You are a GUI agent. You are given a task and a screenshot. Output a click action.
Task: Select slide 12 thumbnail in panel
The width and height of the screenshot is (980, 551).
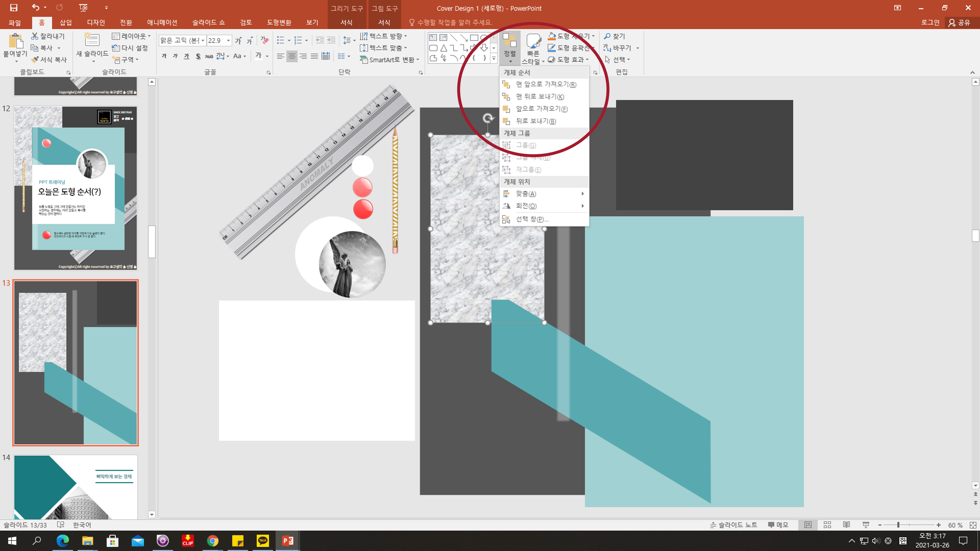click(x=75, y=188)
